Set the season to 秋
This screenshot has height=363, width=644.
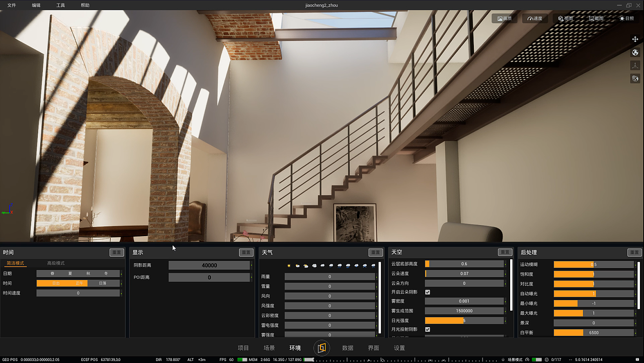point(88,273)
